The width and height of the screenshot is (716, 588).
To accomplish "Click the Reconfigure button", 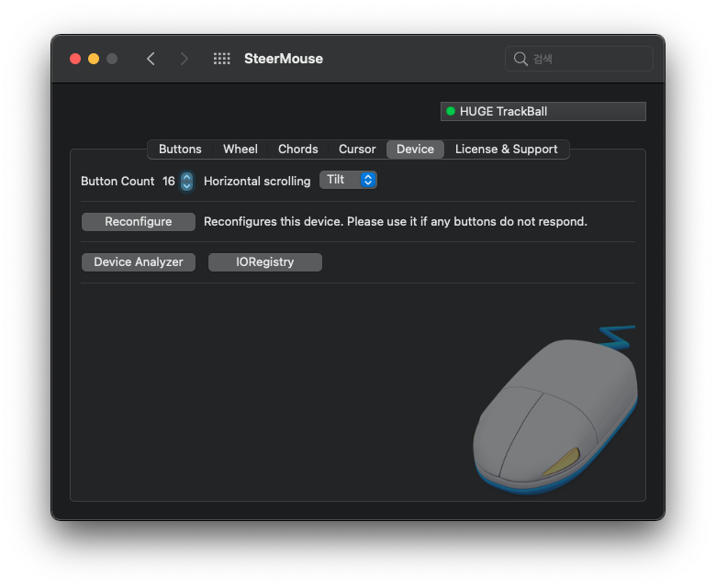I will [x=139, y=222].
